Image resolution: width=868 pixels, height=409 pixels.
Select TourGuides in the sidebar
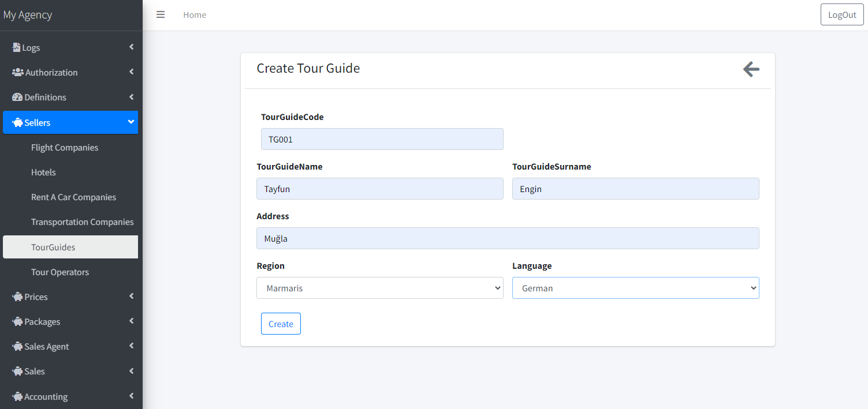click(x=52, y=247)
